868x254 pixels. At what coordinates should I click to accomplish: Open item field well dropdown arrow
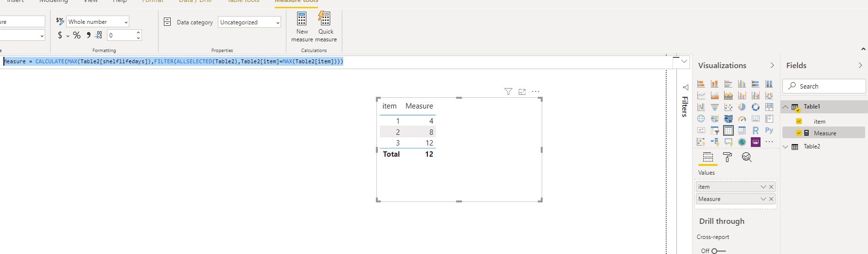763,187
